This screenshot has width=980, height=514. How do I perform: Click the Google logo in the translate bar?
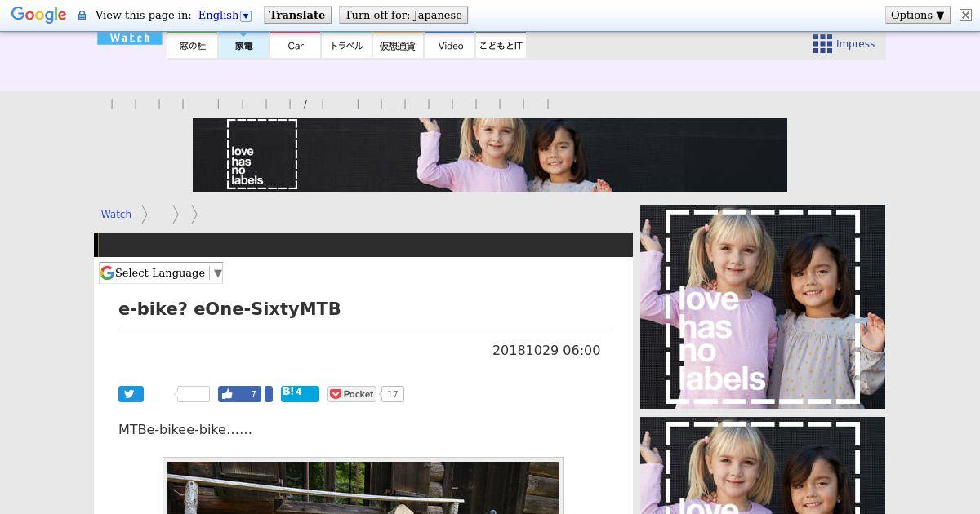pyautogui.click(x=38, y=15)
